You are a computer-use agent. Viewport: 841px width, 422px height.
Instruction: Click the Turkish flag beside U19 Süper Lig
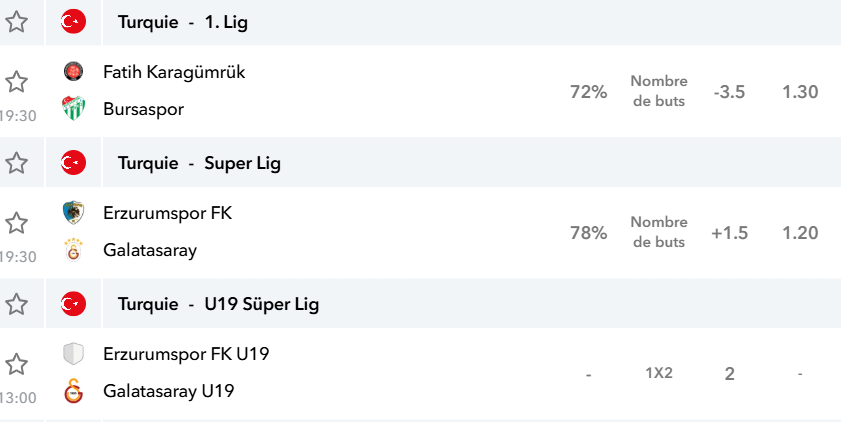73,304
